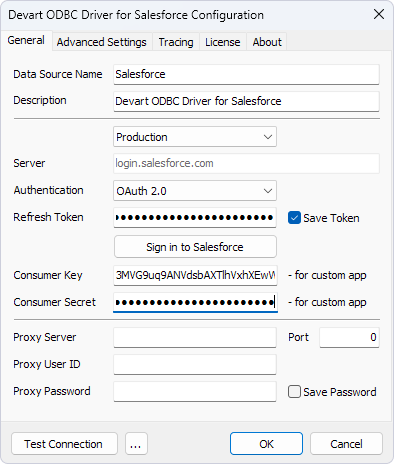Open the Advanced Settings tab
The height and width of the screenshot is (464, 394).
click(102, 42)
